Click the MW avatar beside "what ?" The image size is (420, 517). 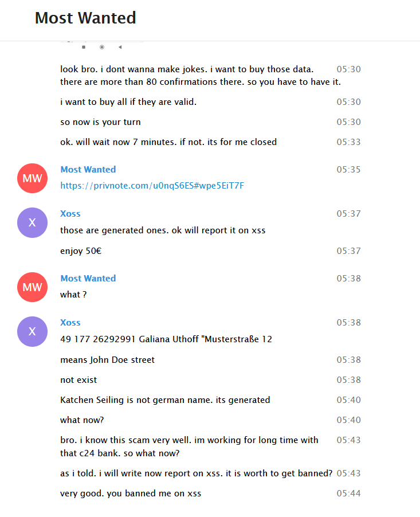(32, 287)
